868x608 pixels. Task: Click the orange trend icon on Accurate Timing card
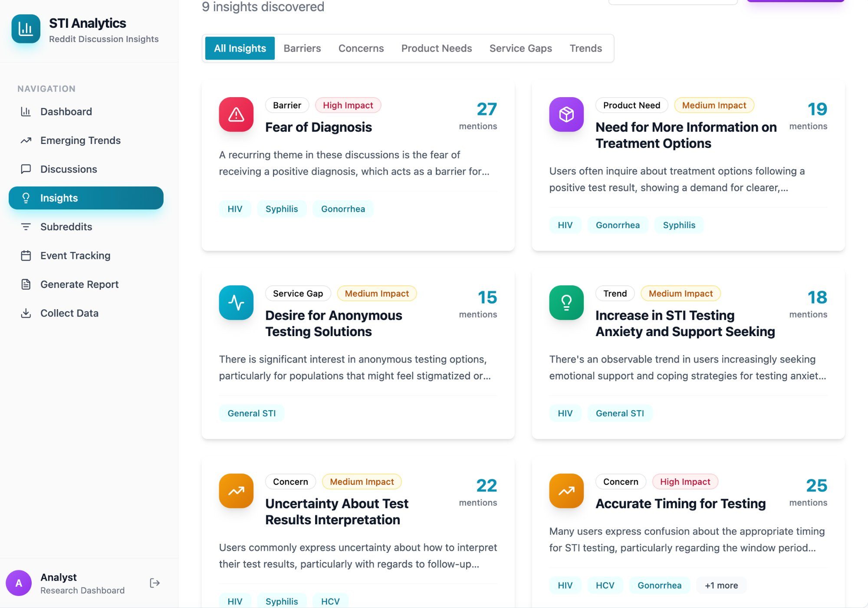click(566, 491)
